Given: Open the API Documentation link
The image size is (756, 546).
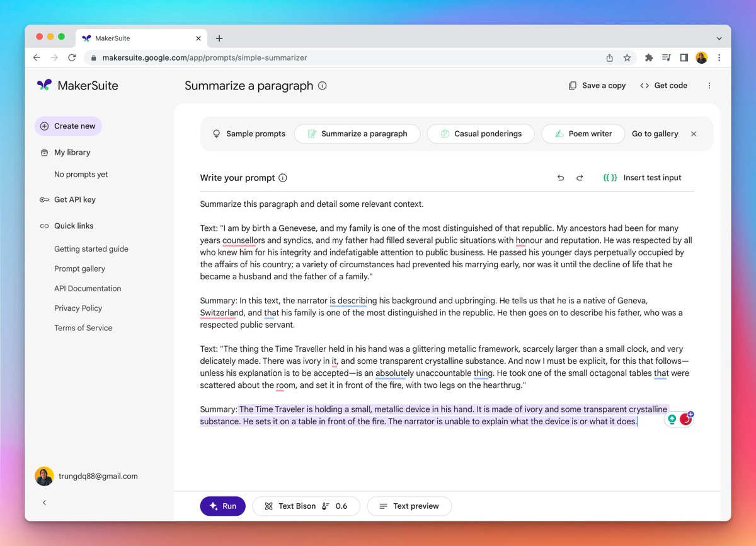Looking at the screenshot, I should 88,288.
